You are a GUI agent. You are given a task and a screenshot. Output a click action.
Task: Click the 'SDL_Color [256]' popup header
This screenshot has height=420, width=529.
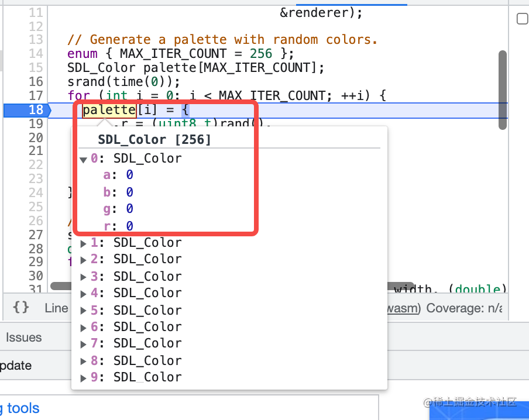point(154,139)
